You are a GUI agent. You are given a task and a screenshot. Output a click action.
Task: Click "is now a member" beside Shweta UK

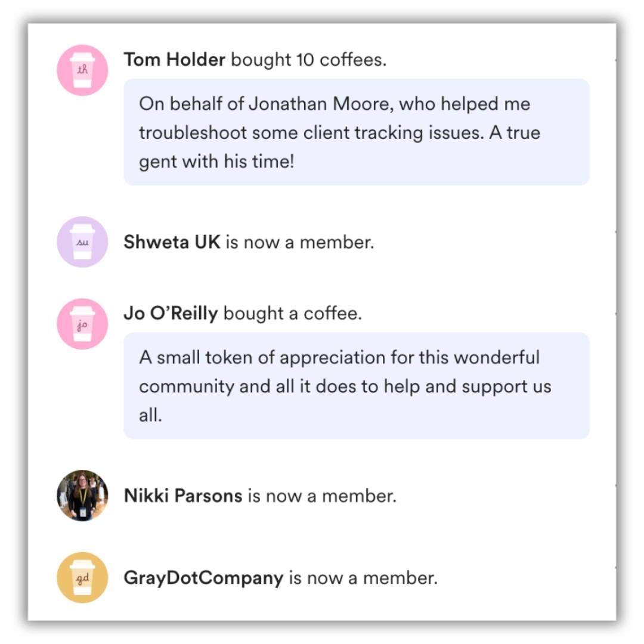click(x=299, y=242)
